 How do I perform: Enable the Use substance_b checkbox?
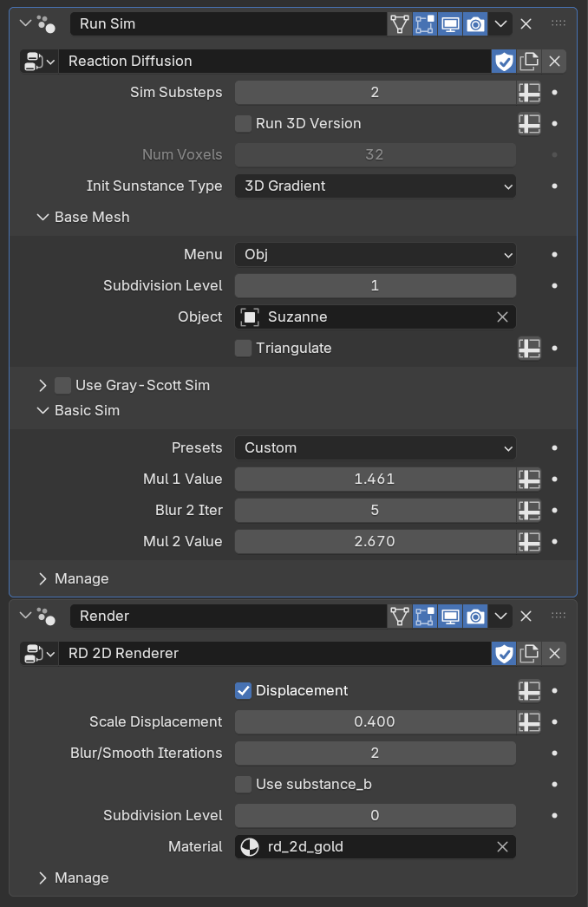coord(243,785)
